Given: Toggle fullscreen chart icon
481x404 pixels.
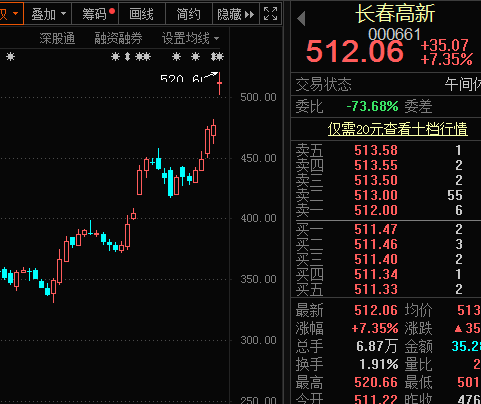Looking at the screenshot, I should pos(270,14).
